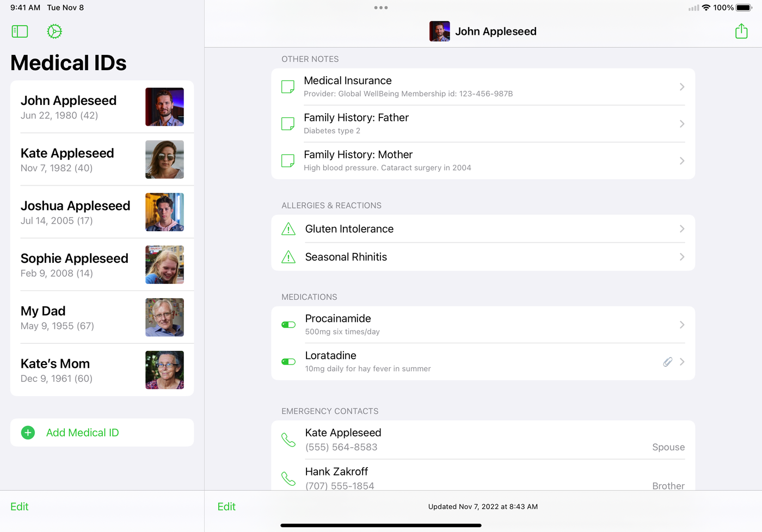
Task: Click the phone icon for Kate Appleseed
Action: pyautogui.click(x=288, y=440)
